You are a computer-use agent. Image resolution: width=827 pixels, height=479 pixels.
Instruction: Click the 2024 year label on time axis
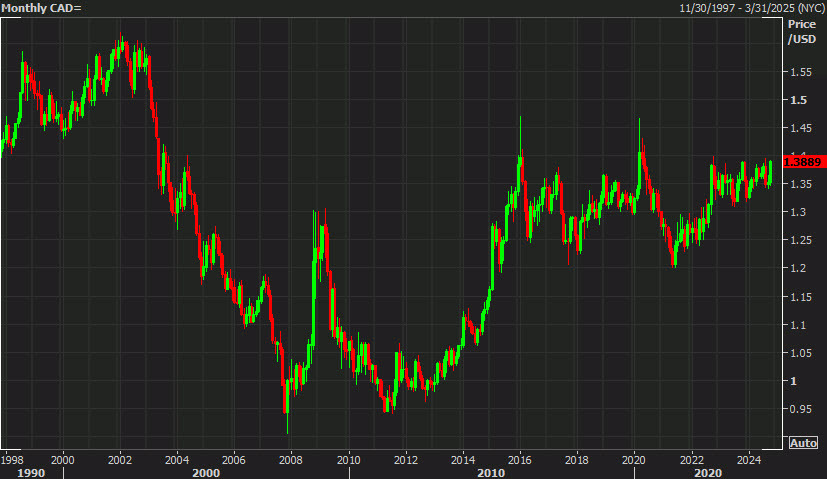tap(748, 460)
